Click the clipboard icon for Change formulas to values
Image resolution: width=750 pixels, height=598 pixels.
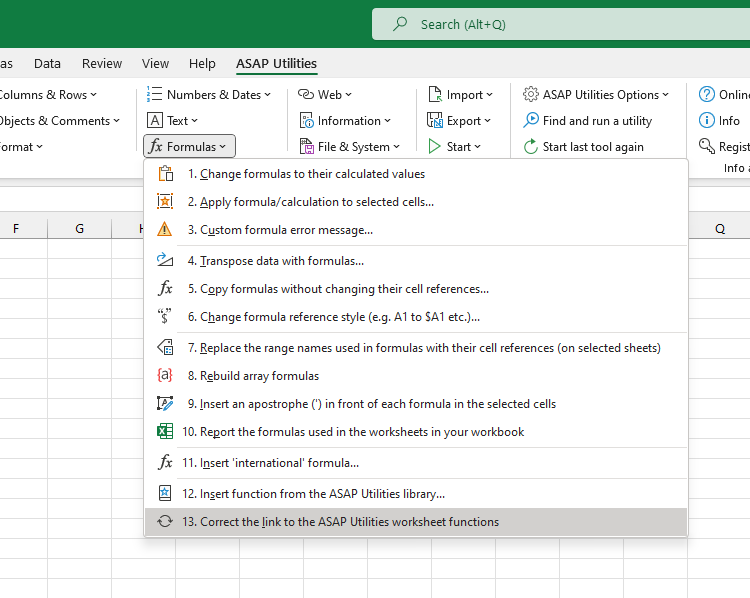[x=165, y=174]
